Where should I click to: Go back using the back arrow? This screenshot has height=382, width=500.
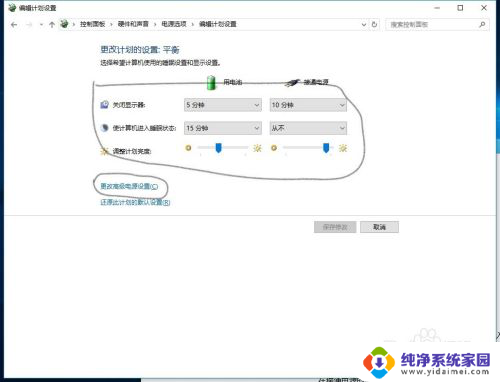coord(14,25)
